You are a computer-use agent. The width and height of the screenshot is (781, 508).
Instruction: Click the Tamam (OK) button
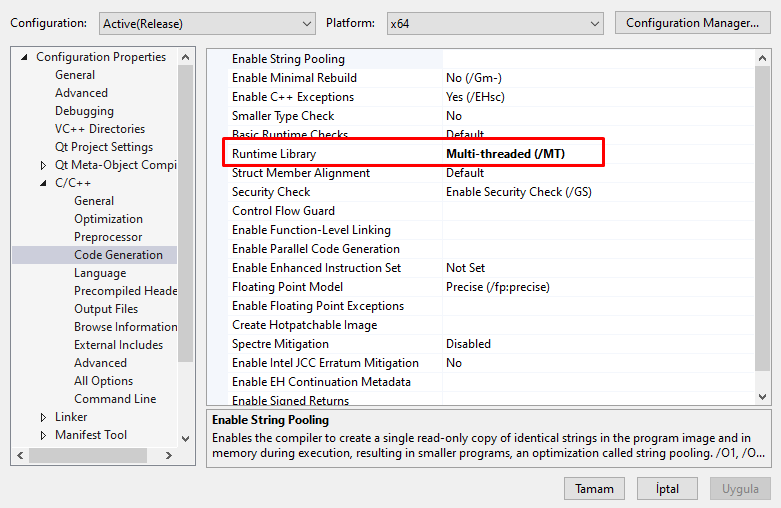click(x=594, y=489)
